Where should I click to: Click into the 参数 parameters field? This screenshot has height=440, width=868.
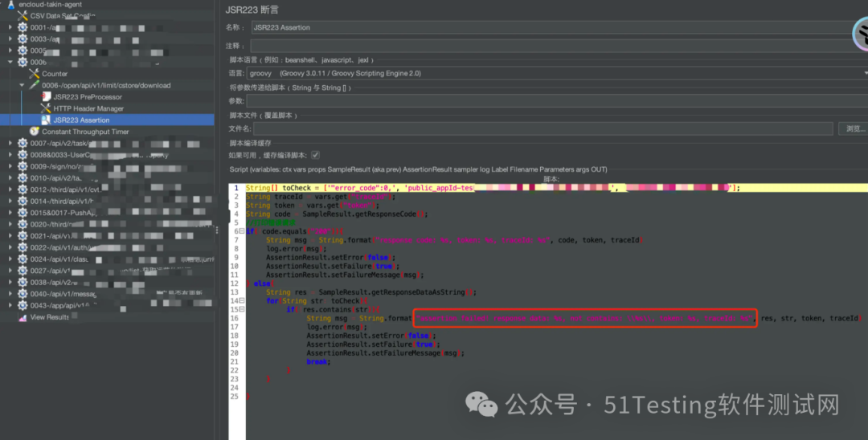557,100
